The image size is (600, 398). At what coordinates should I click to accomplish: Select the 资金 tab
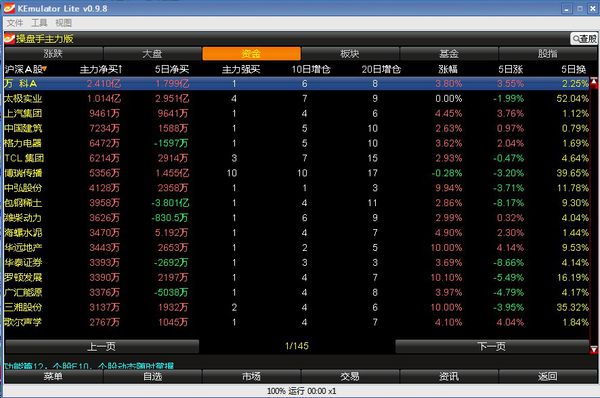251,54
